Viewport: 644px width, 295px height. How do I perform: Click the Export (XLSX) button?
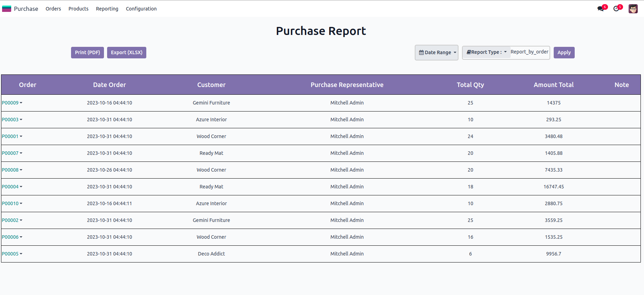click(127, 52)
